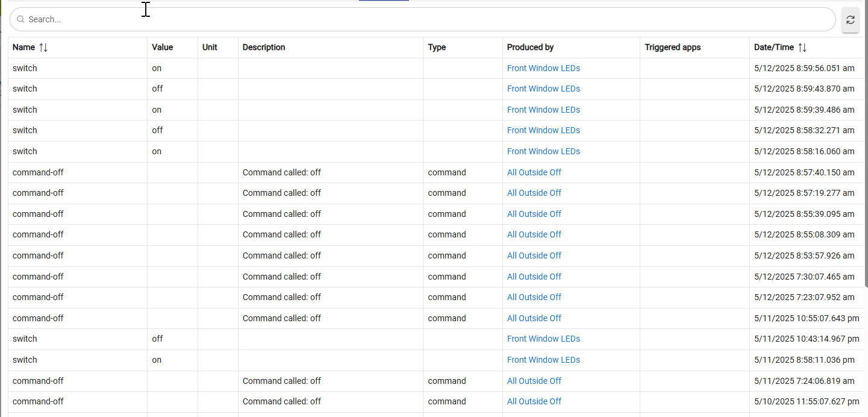868x417 pixels.
Task: Open All Outside Off from 7:30:07.465 am row
Action: click(534, 277)
